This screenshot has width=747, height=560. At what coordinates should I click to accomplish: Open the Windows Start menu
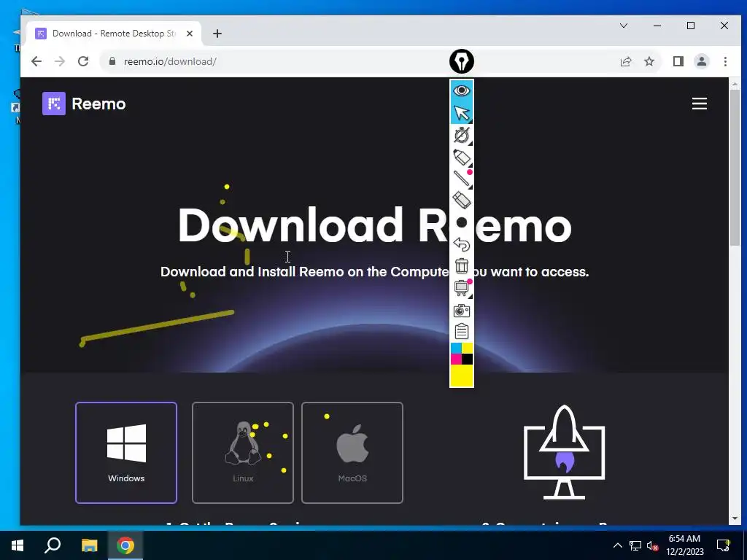tap(18, 545)
